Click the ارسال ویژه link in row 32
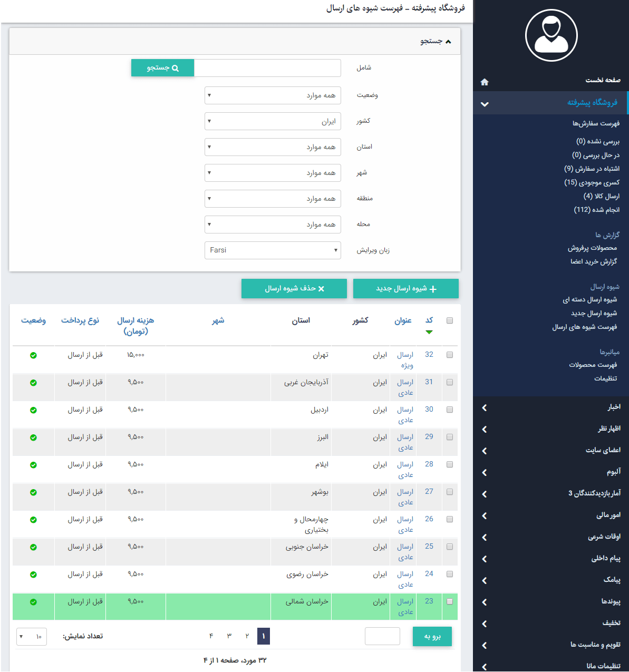This screenshot has width=629, height=672. click(404, 360)
